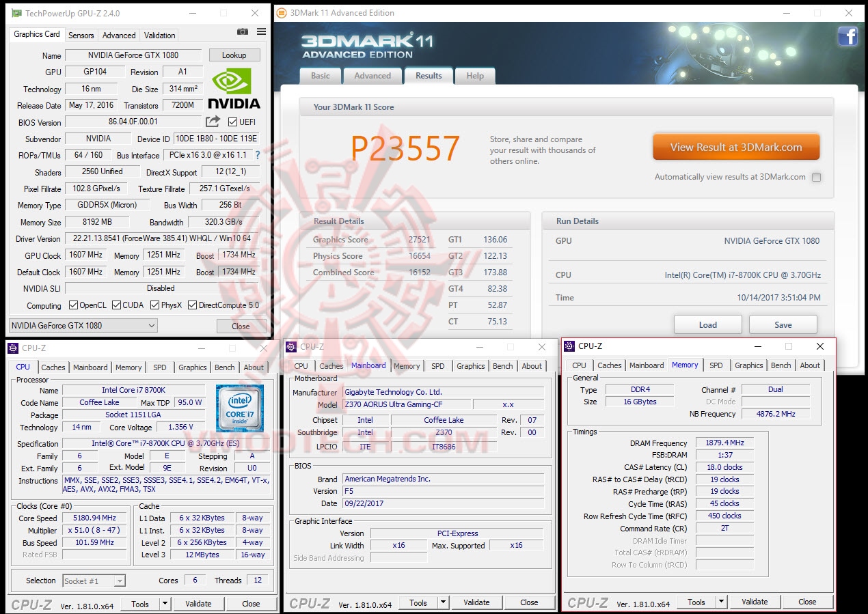Expand Tools dropdown arrow in CPU-Z Memory window

721,602
